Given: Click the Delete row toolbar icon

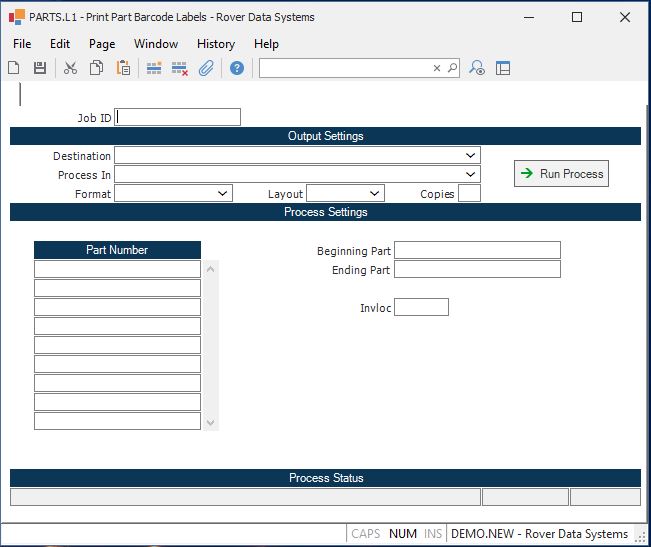Looking at the screenshot, I should pos(180,68).
